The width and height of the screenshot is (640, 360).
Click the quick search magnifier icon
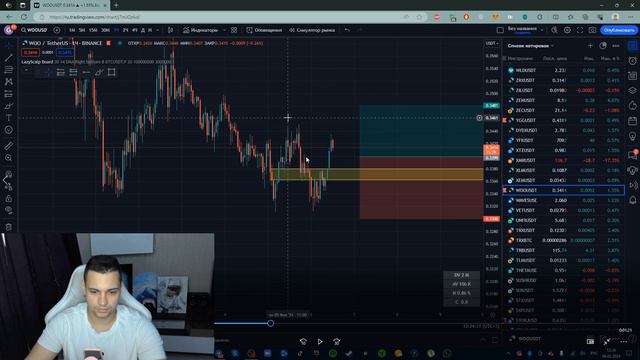pos(554,30)
